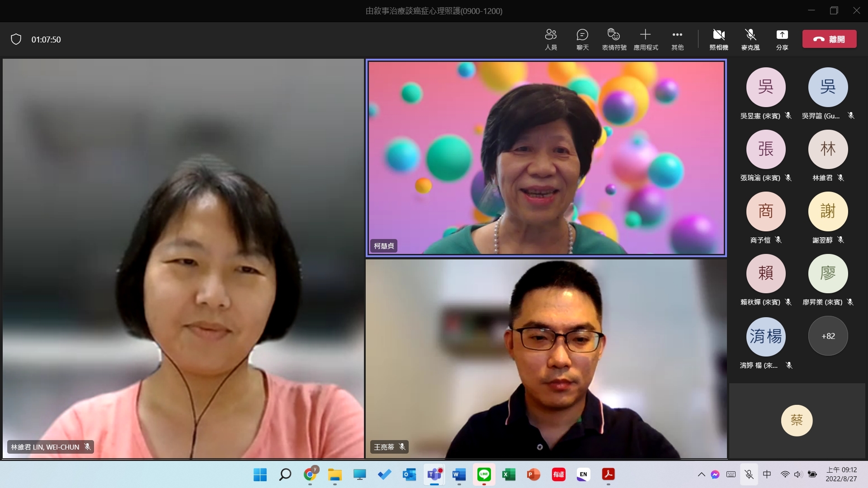This screenshot has width=868, height=488.
Task: Leave meeting with the 離開 button
Action: 829,39
